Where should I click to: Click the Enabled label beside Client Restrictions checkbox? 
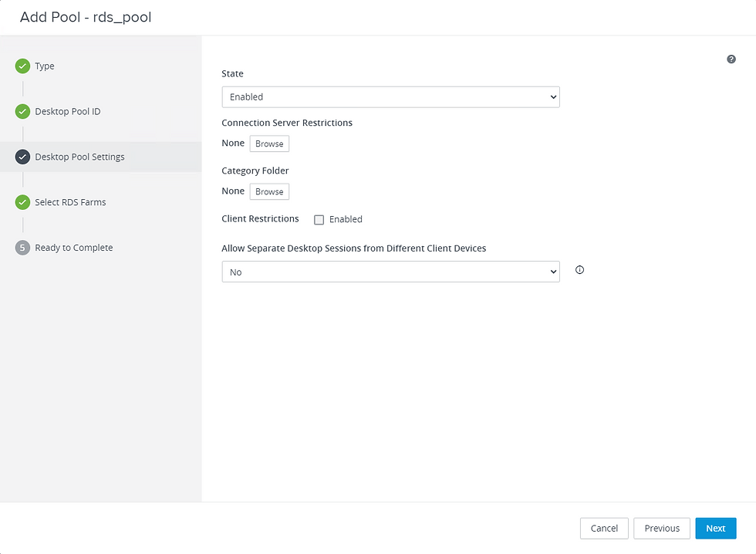point(346,219)
